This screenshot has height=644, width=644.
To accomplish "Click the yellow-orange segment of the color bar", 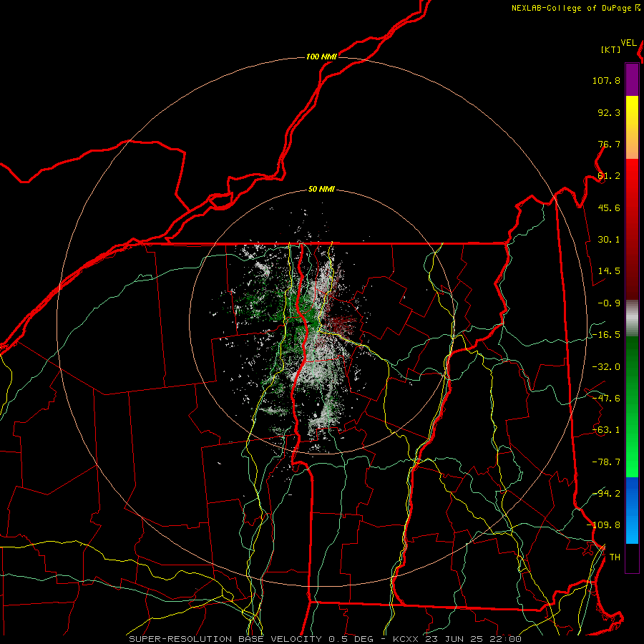I will point(632,127).
